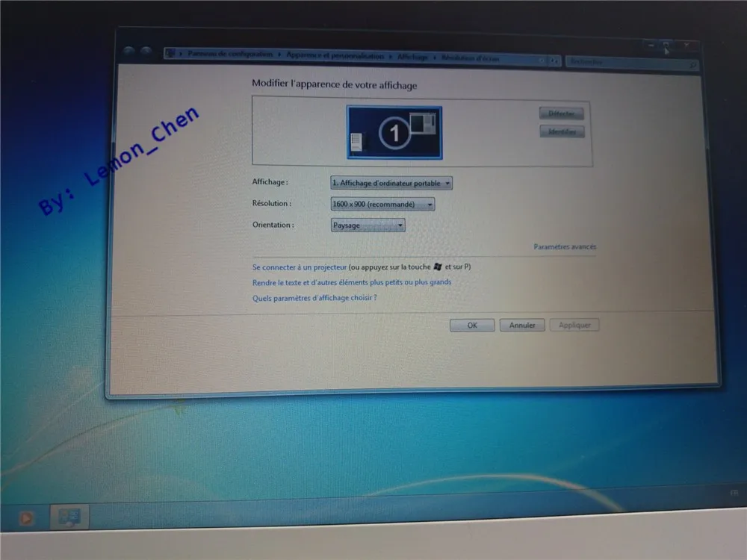Click the monitor 1 display thumbnail
747x560 pixels.
click(x=394, y=132)
